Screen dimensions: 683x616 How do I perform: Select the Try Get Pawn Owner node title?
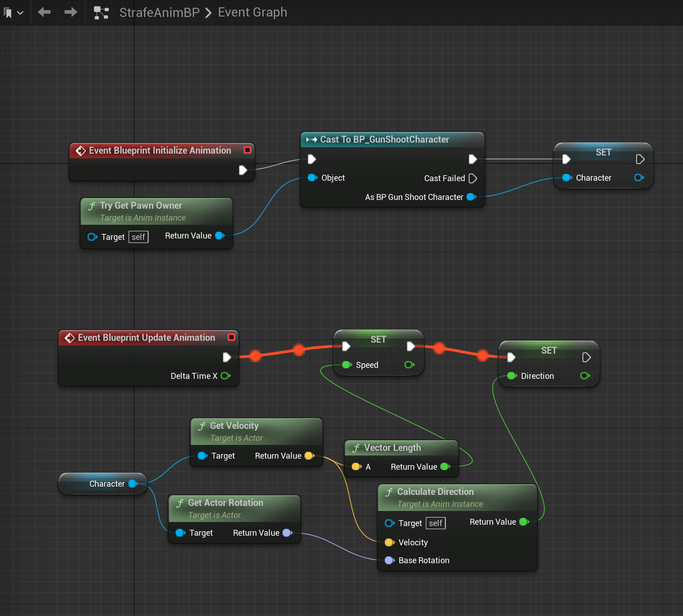pyautogui.click(x=141, y=205)
